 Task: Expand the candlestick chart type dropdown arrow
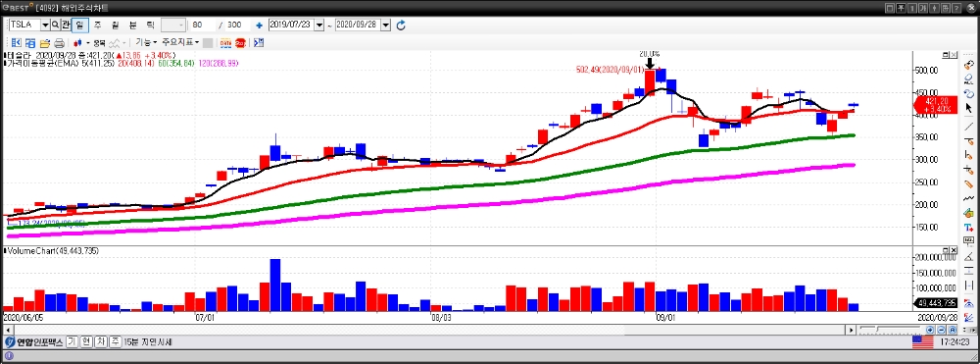pos(88,43)
